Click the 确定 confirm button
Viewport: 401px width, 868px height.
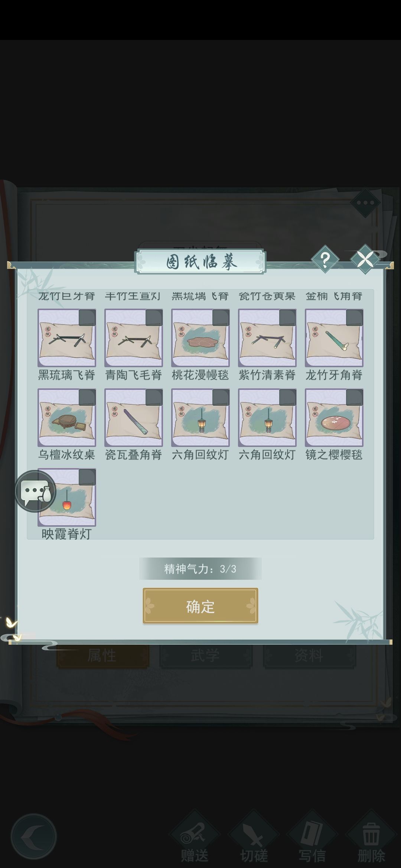200,606
